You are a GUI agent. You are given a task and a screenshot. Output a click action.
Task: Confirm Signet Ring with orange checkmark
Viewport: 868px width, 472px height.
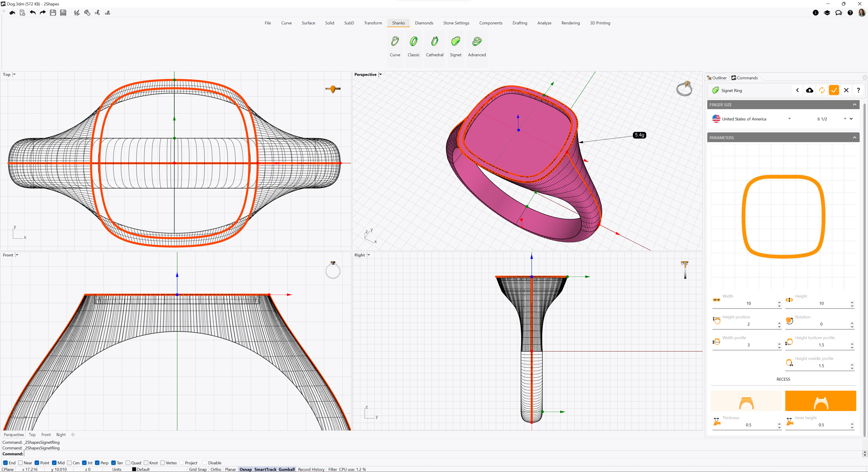(x=834, y=90)
